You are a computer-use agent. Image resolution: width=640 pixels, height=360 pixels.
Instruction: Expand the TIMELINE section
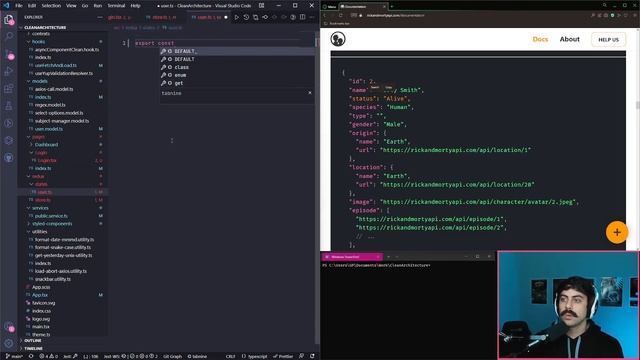(x=33, y=348)
